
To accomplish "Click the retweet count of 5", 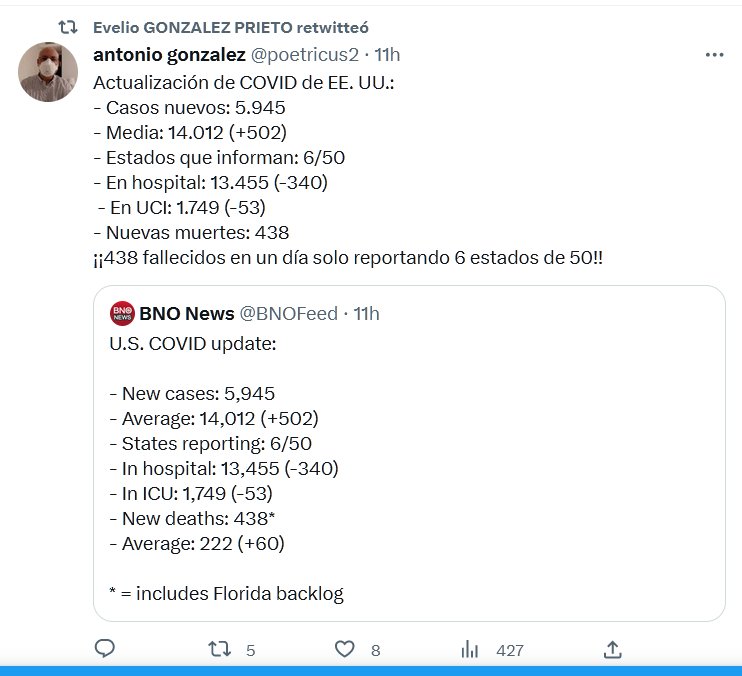I will click(x=250, y=650).
